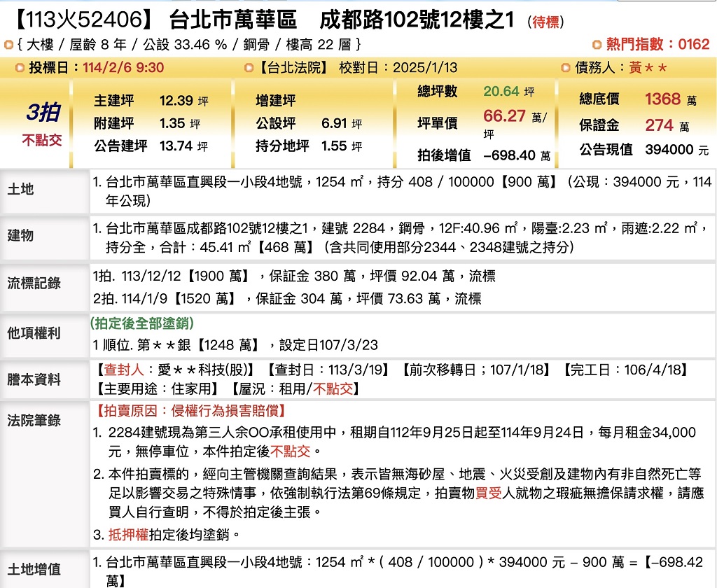Click the 他項權利 section label
This screenshot has height=588, width=717.
point(34,333)
